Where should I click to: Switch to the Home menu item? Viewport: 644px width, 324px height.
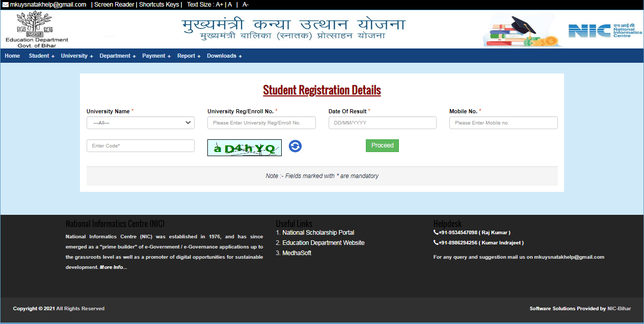coord(12,56)
